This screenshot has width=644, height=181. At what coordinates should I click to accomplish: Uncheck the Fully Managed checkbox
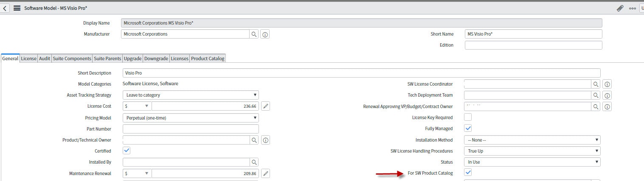click(468, 128)
